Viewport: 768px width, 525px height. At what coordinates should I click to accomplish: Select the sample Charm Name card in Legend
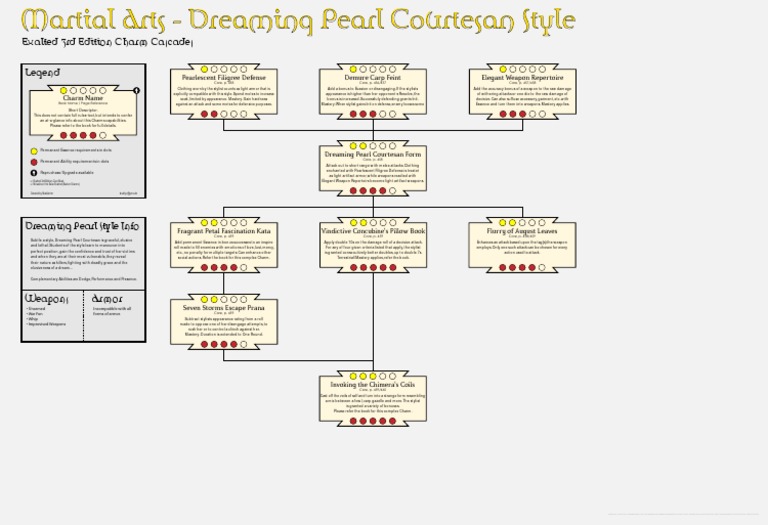point(83,113)
